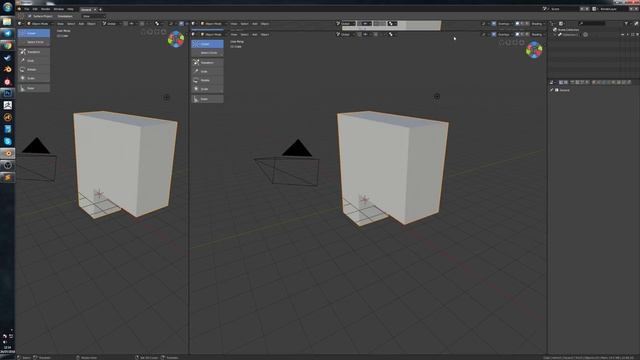
Task: Select the Ruler tool in left viewport toolbar
Action: tap(34, 88)
